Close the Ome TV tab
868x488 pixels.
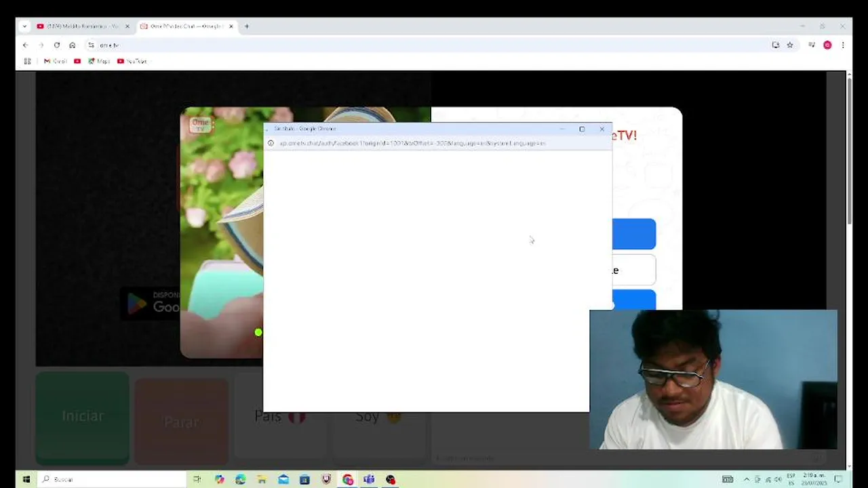point(231,26)
